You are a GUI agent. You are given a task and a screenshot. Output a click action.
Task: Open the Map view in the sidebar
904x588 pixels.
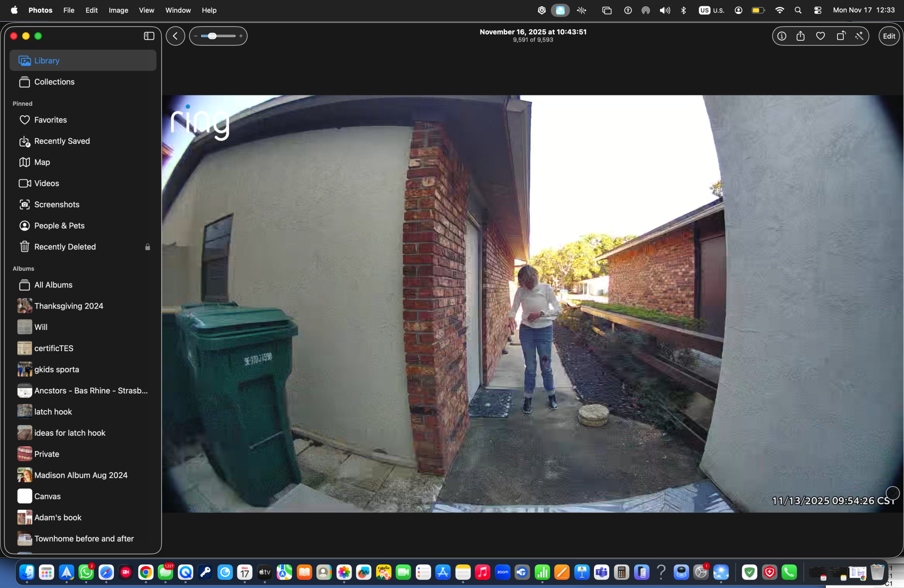pos(42,162)
